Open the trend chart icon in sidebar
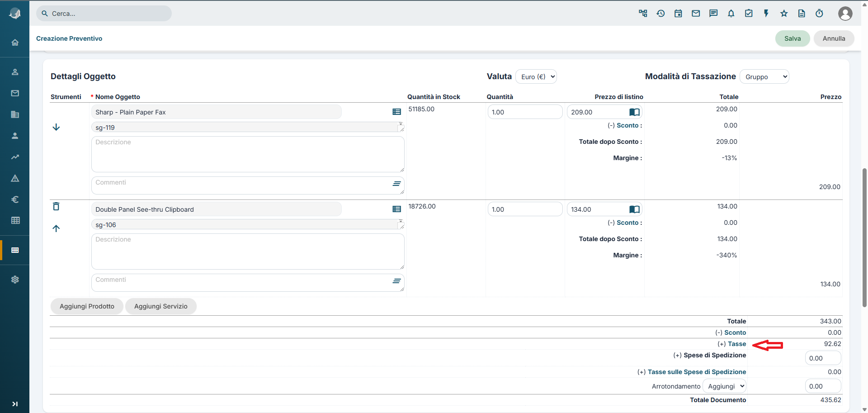 [x=15, y=157]
